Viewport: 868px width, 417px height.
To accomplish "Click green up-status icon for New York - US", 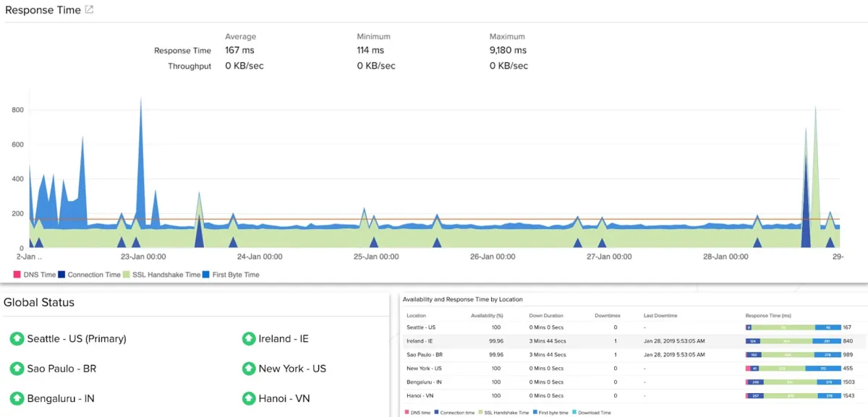I will [248, 369].
